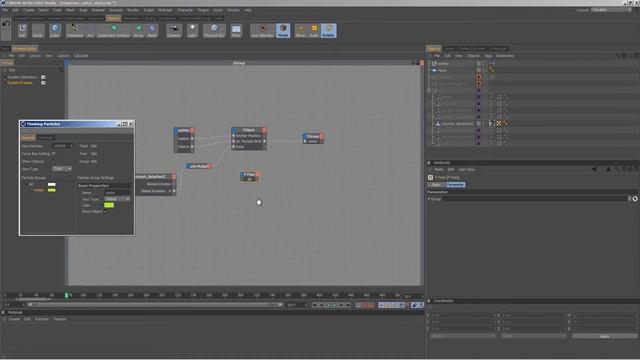Open User Data in Attributes menu
Screen dimensions: 640x360
click(466, 169)
